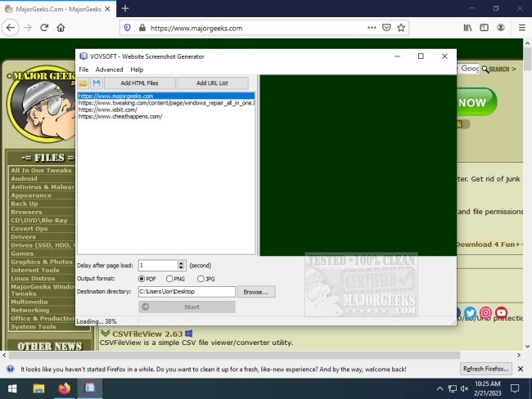Select https://www.cheathappens.com/ list entry
This screenshot has width=532, height=399.
[x=166, y=116]
